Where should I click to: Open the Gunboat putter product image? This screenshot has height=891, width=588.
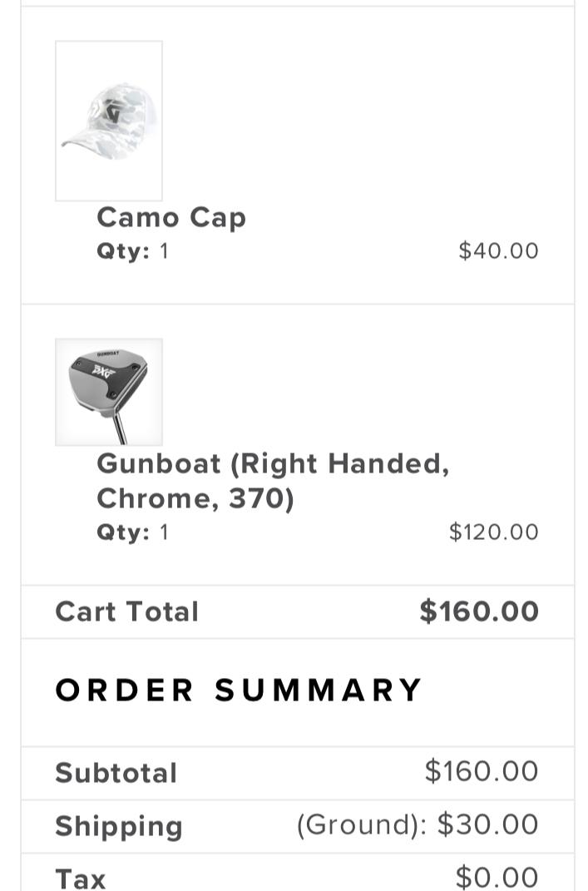(109, 392)
